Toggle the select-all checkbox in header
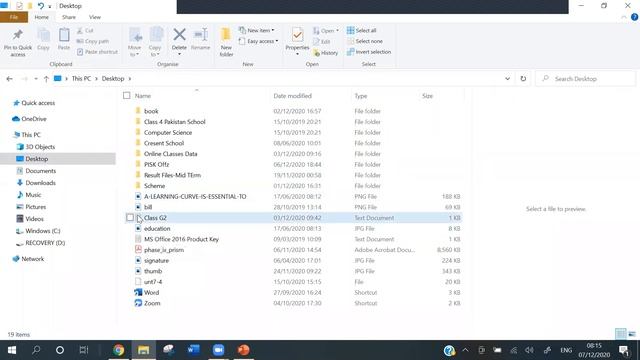 click(x=127, y=96)
